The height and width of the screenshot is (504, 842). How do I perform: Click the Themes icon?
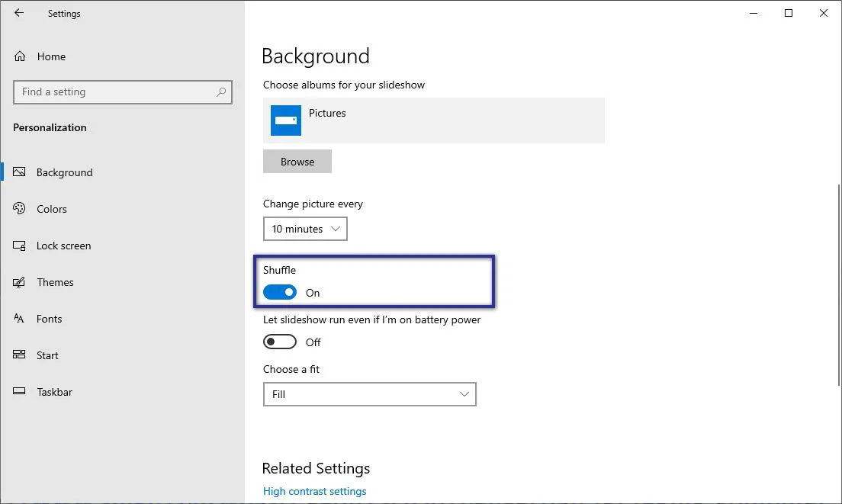[x=20, y=282]
